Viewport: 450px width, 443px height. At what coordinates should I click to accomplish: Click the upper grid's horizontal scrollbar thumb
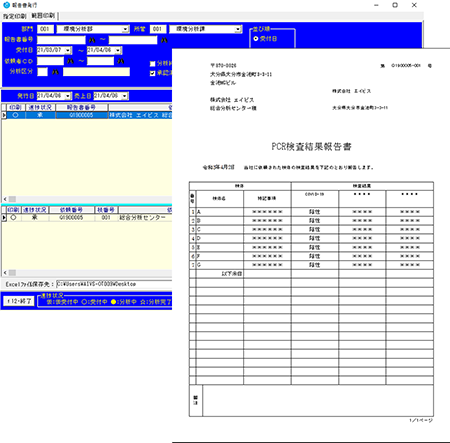12,199
